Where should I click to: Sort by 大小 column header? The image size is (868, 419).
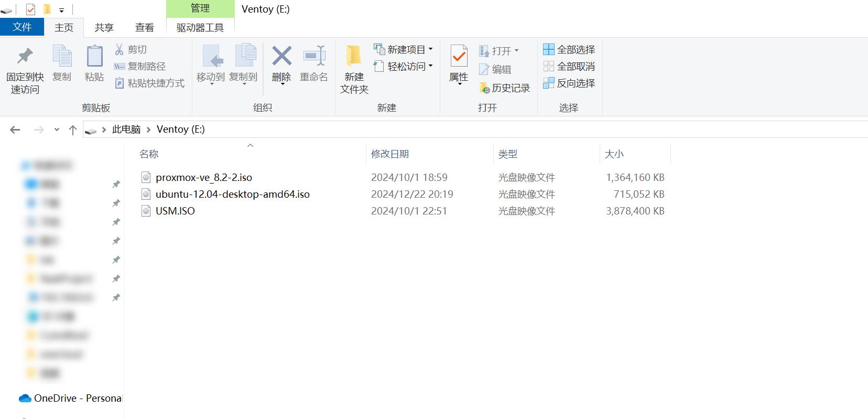(614, 154)
